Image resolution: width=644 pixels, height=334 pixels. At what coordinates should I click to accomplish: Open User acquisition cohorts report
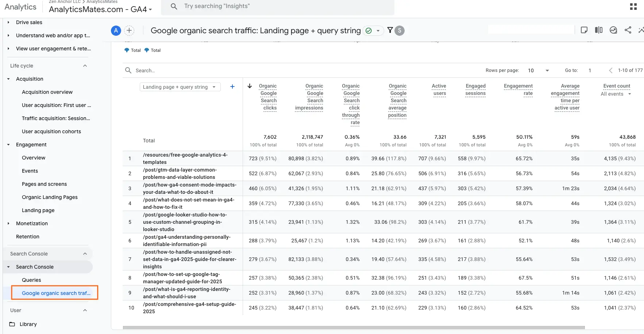(x=51, y=131)
